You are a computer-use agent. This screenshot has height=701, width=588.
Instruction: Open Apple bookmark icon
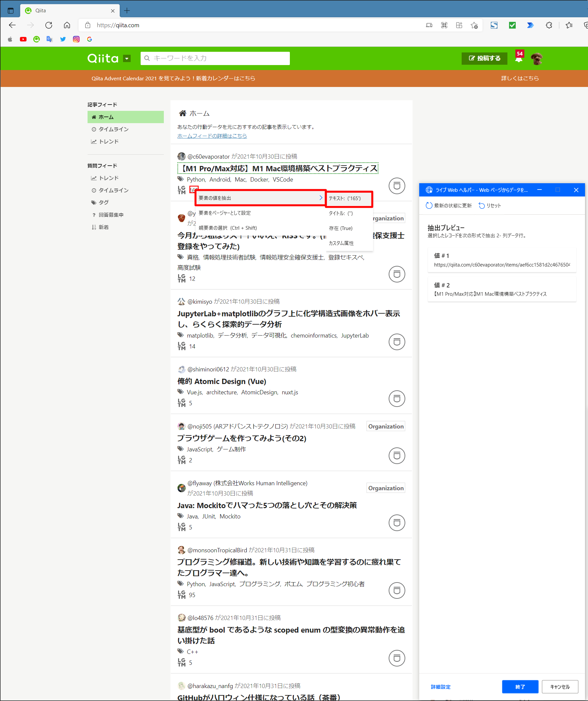pos(10,39)
